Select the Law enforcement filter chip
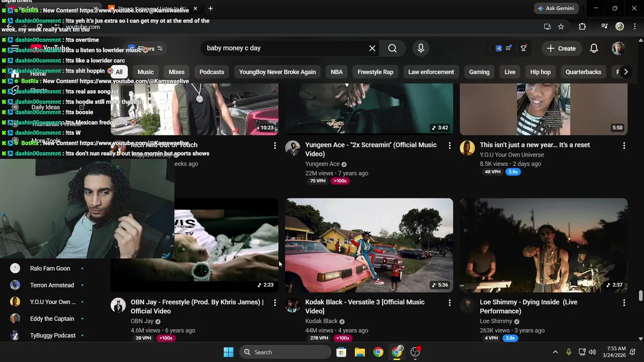Screen dimensions: 644x362 point(431,72)
